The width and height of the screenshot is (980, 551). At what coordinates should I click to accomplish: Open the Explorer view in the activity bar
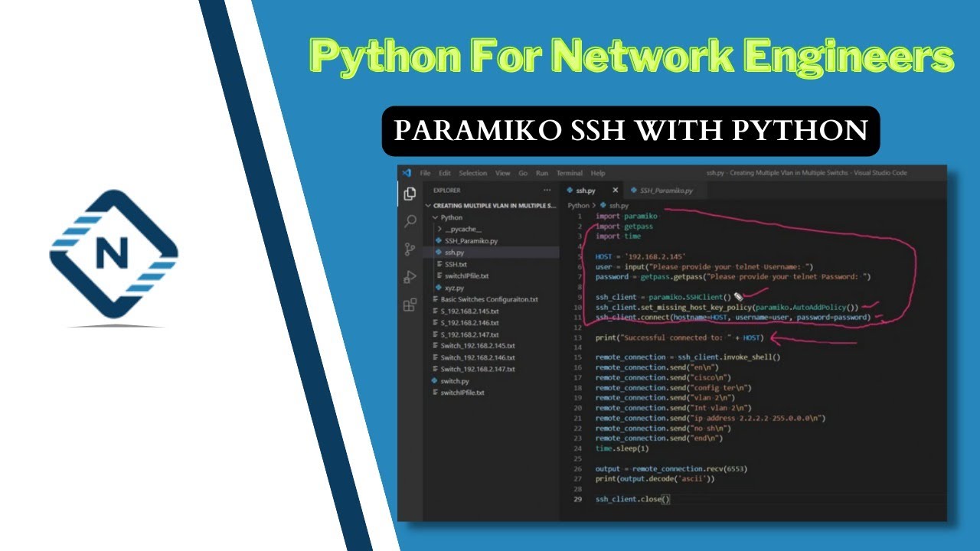tap(410, 194)
